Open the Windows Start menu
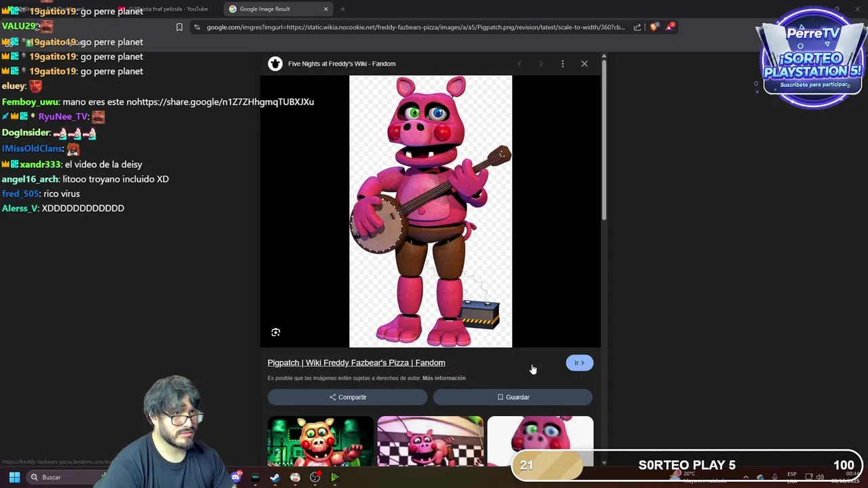The height and width of the screenshot is (488, 868). click(x=14, y=477)
